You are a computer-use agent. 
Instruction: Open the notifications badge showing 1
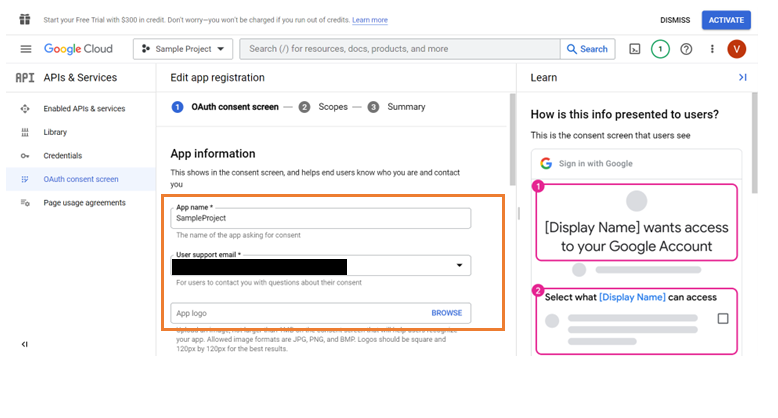pos(660,49)
